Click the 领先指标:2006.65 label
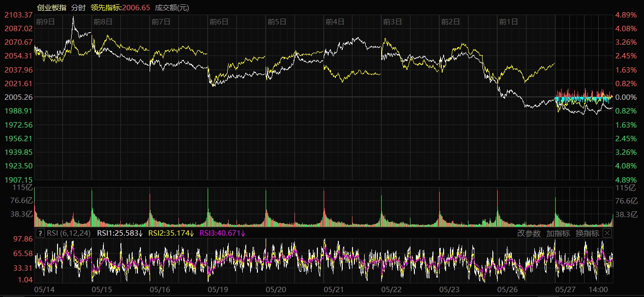Image resolution: width=644 pixels, height=297 pixels. pos(120,7)
